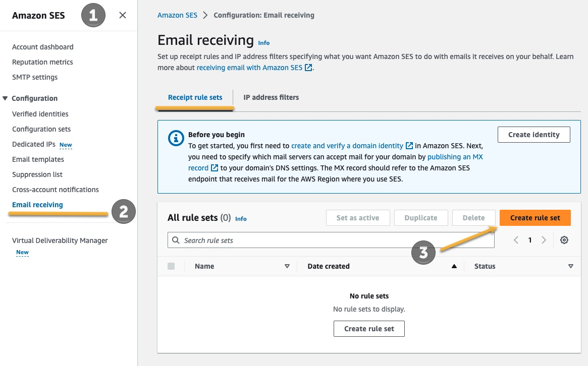
Task: Click external link icon after receiving email
Action: tap(308, 68)
